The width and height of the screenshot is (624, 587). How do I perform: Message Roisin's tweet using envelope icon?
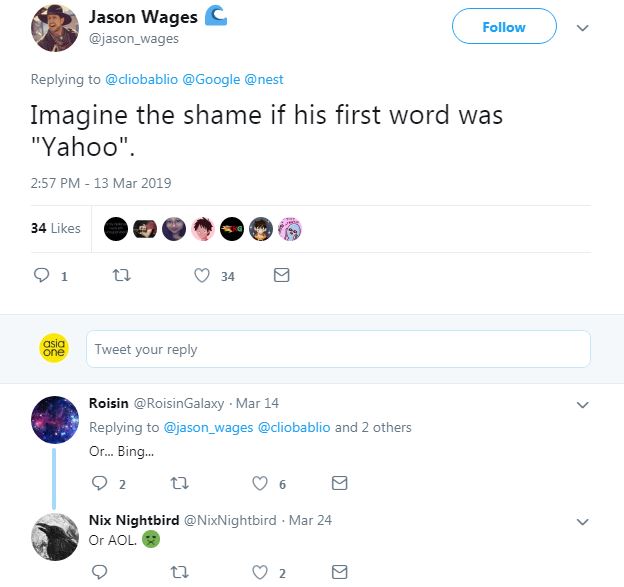pos(339,483)
